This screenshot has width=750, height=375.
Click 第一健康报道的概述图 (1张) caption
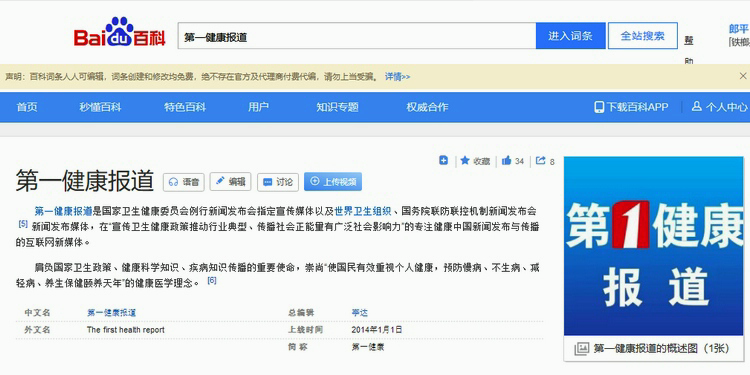click(x=662, y=349)
